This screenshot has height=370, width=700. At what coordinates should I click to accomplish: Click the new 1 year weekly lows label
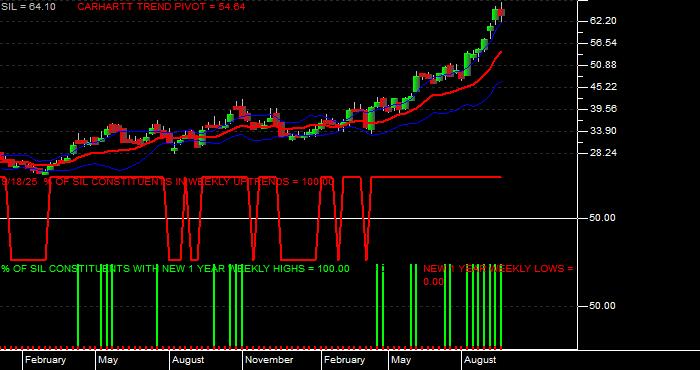[498, 275]
